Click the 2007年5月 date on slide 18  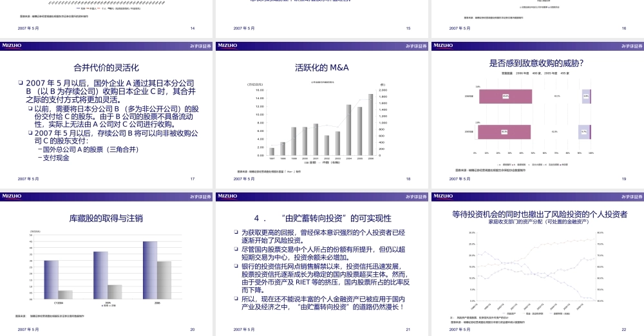[244, 179]
